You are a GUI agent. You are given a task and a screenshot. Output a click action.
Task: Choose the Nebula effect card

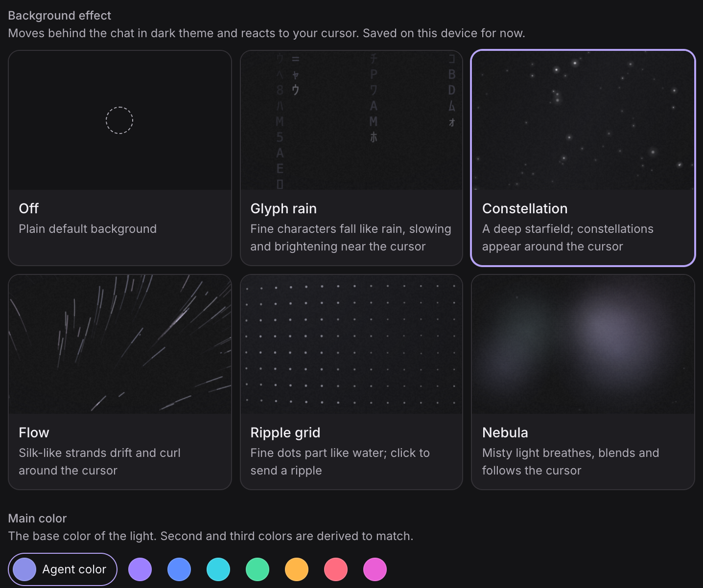[583, 382]
